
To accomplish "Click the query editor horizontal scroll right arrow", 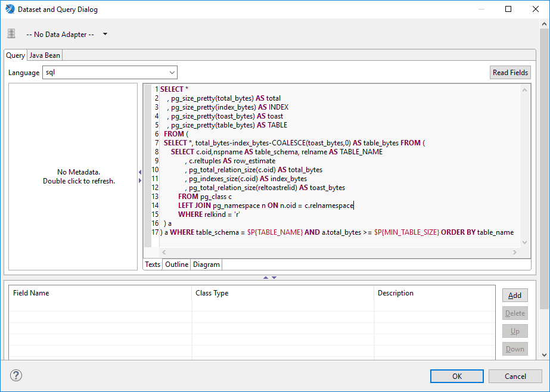I will [515, 252].
